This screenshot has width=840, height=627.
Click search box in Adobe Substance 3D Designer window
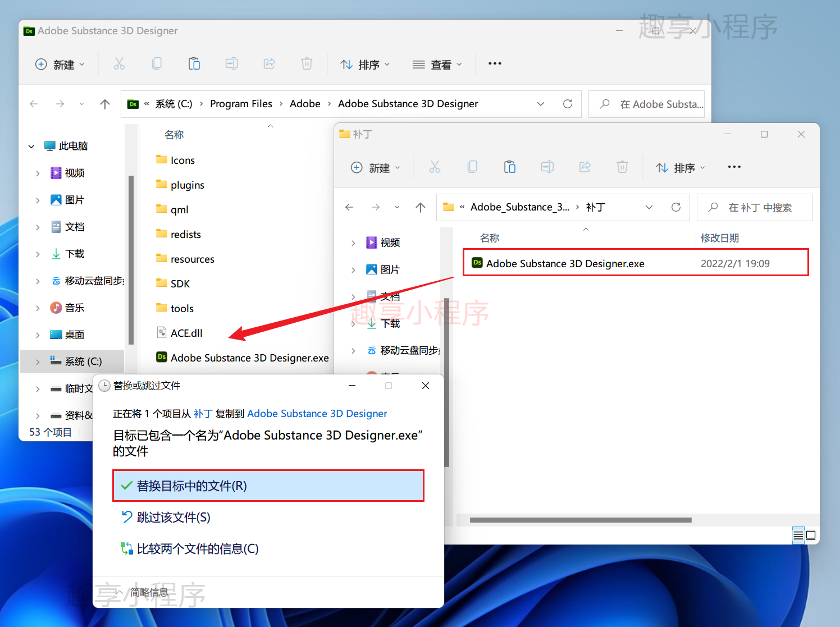[x=646, y=104]
